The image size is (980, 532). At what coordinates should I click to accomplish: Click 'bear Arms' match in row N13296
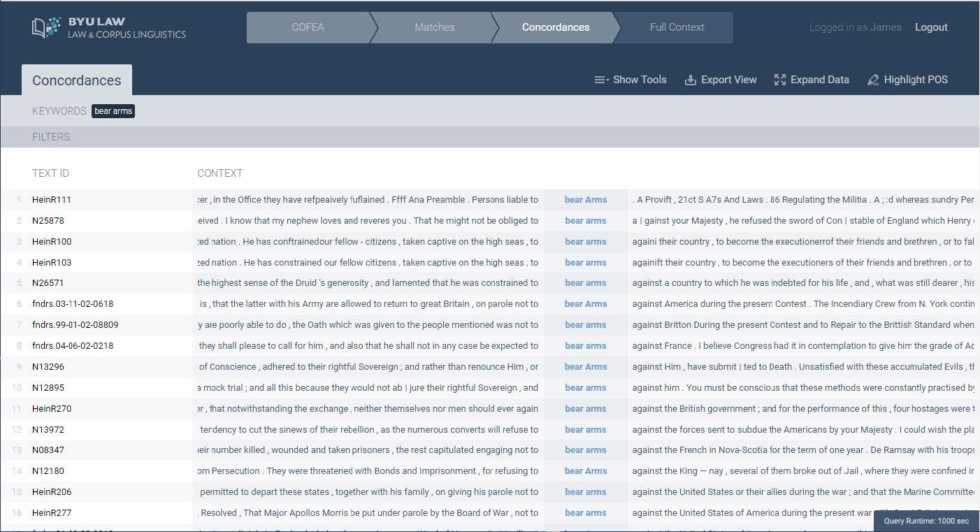[x=586, y=367]
